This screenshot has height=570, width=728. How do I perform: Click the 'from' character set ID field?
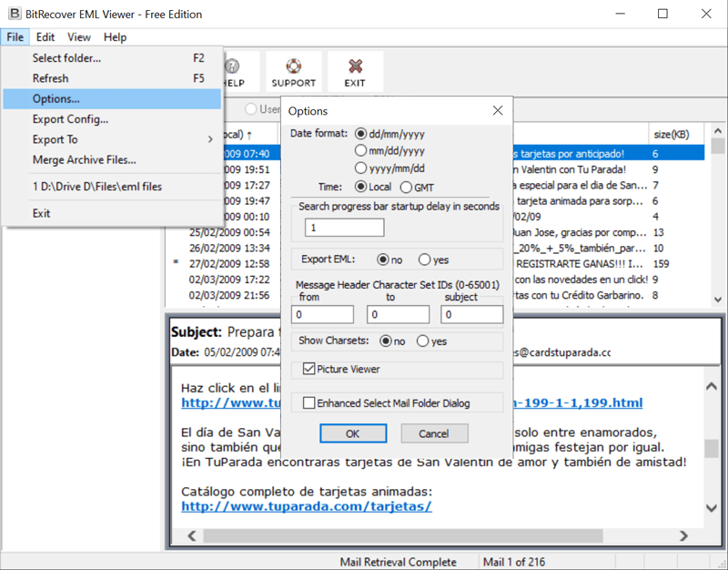(x=323, y=314)
